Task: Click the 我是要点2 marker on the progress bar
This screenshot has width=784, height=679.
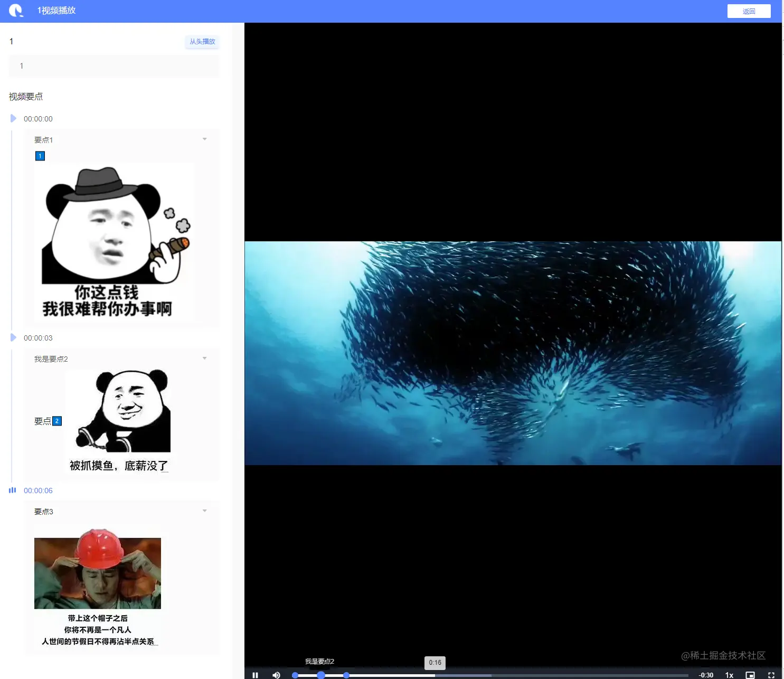Action: pos(320,675)
